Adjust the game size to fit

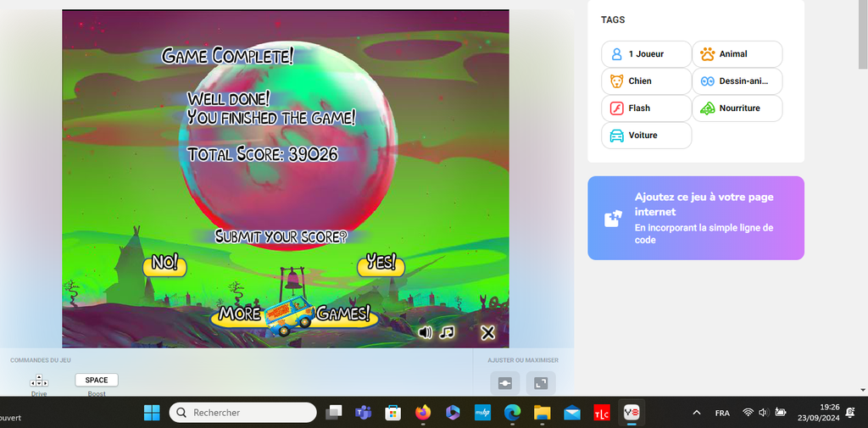click(505, 384)
